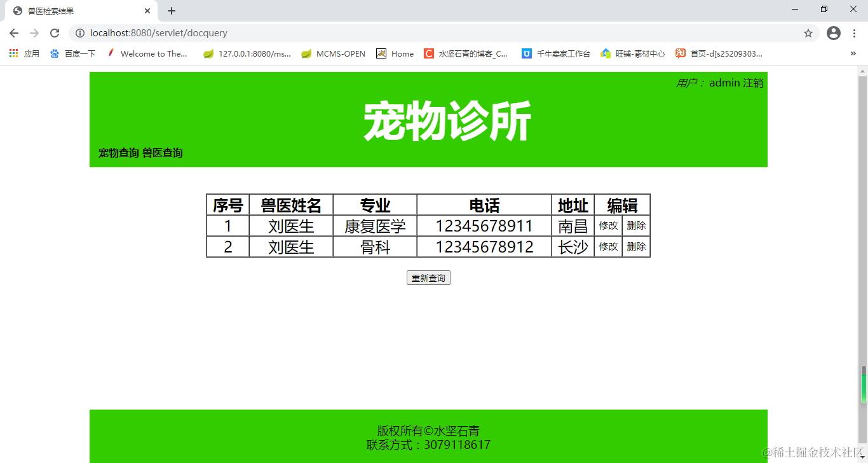This screenshot has width=868, height=463.
Task: Open the MCMS-OPEN bookmark
Action: tap(332, 53)
